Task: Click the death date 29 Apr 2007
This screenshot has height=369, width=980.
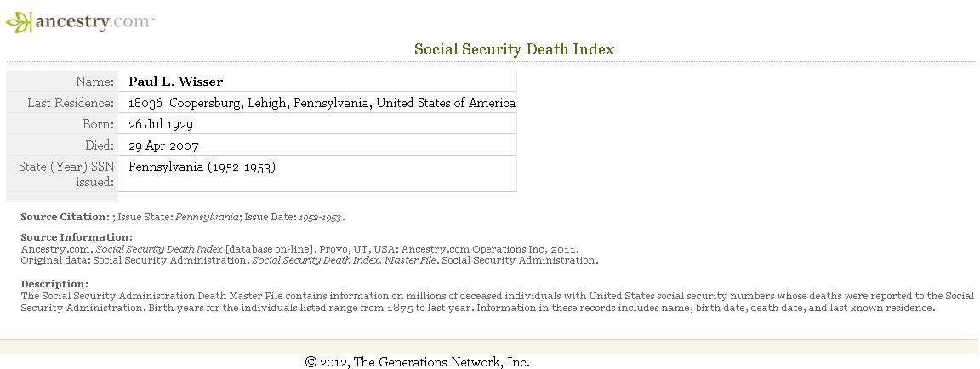Action: click(x=163, y=146)
